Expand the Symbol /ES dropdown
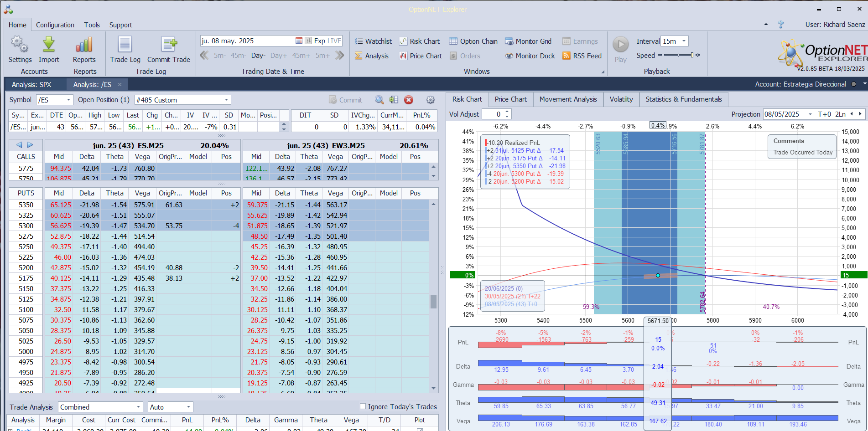868x431 pixels. tap(68, 100)
